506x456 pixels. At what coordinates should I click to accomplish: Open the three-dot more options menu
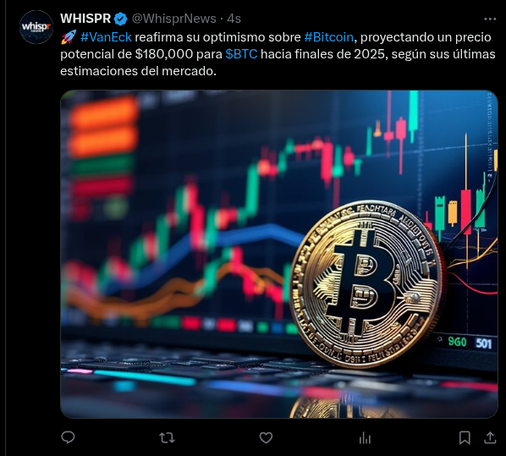[x=490, y=19]
